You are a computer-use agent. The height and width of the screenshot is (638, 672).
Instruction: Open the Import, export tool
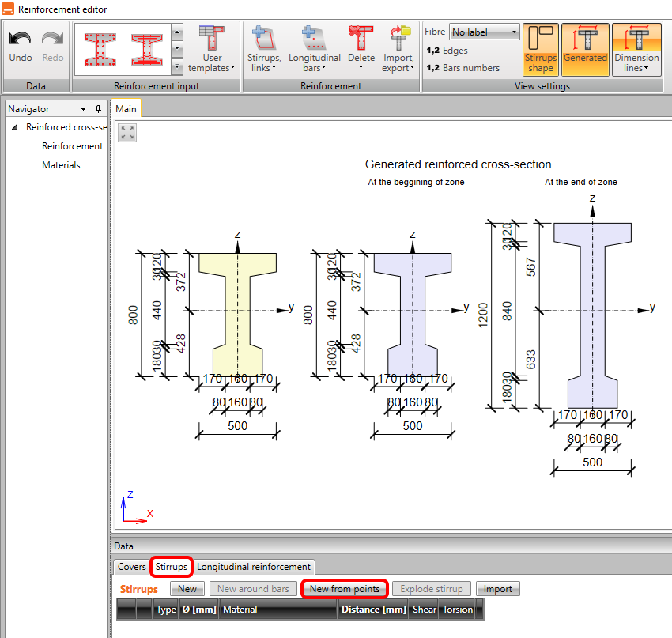click(398, 49)
